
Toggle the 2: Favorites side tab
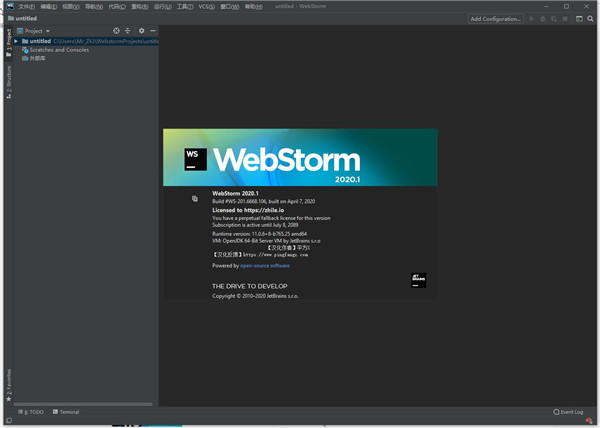pos(8,385)
